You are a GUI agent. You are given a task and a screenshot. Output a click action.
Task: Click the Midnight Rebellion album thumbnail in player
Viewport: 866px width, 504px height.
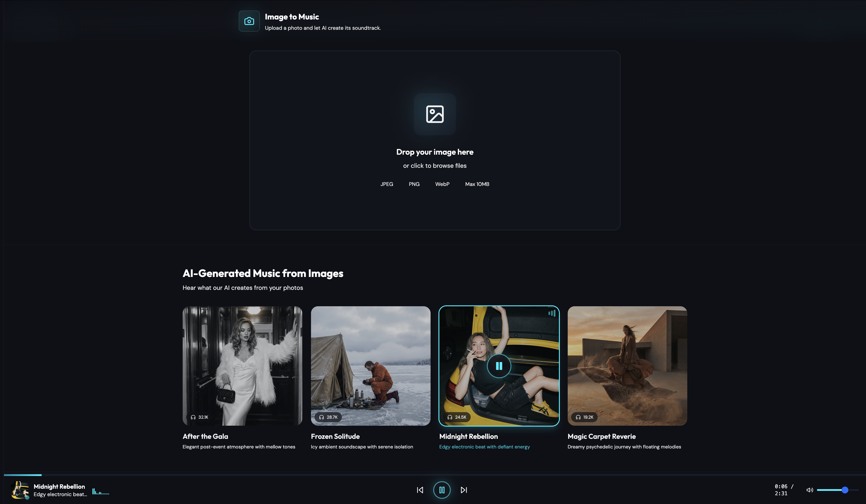[x=20, y=490]
